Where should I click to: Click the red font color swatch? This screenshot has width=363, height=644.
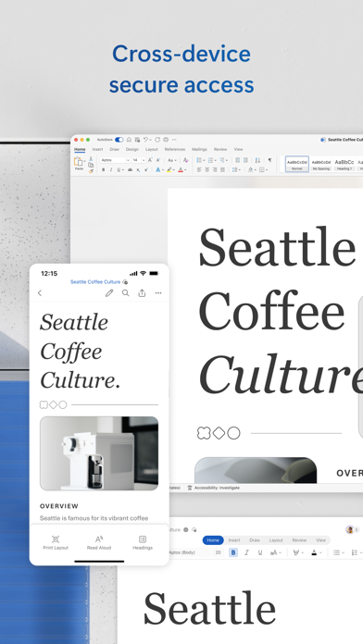coord(181,169)
